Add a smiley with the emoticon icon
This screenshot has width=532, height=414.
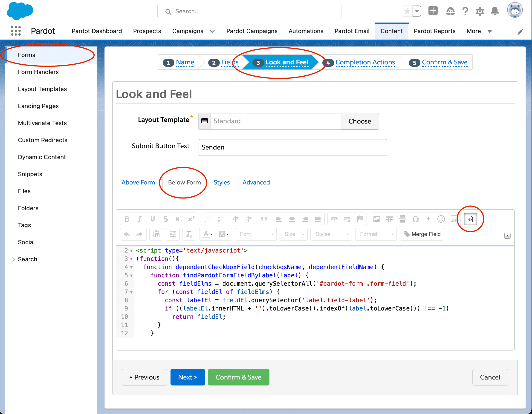tap(441, 219)
